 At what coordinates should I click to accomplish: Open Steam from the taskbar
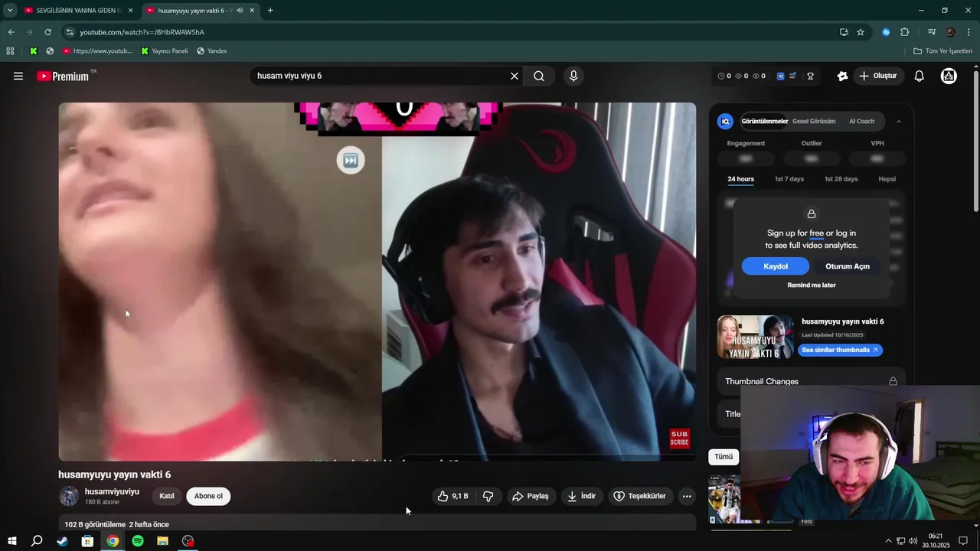coord(62,541)
